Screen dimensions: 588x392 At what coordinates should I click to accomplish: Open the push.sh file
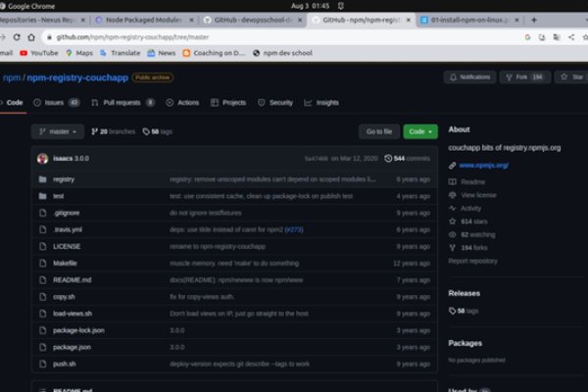coord(64,364)
